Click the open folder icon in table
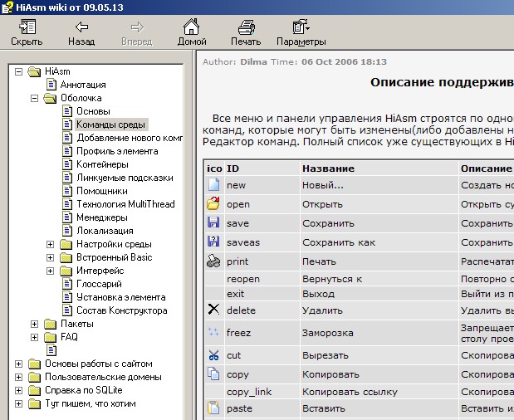Screen dimensions: 514x420 [213, 203]
